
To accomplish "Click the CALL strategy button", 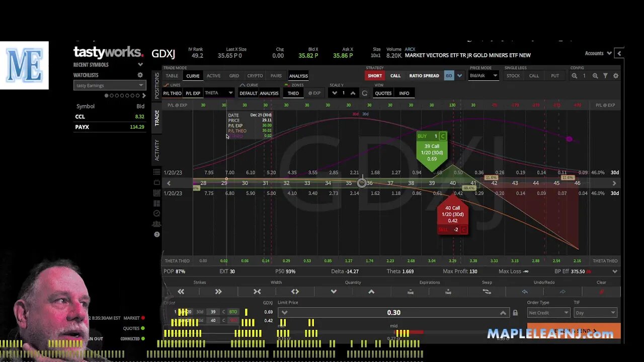I will pyautogui.click(x=395, y=76).
